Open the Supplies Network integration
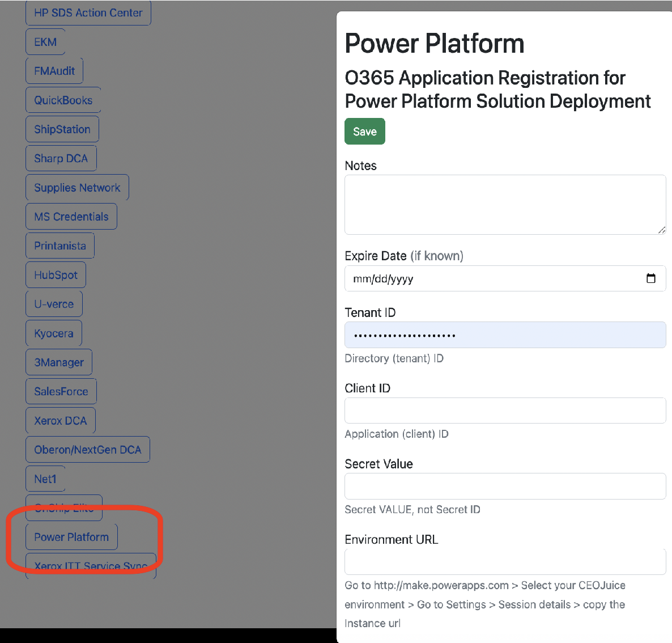Viewport: 672px width, 643px height. [x=77, y=188]
